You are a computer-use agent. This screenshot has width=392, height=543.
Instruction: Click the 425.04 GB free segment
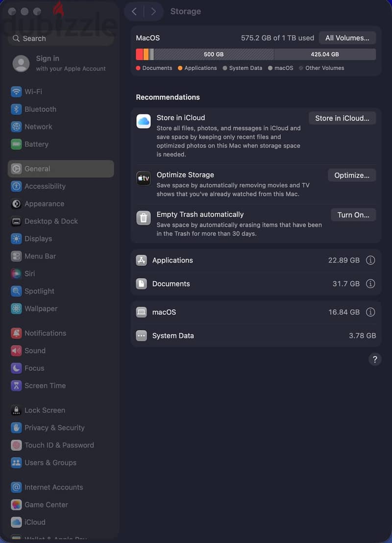(325, 54)
